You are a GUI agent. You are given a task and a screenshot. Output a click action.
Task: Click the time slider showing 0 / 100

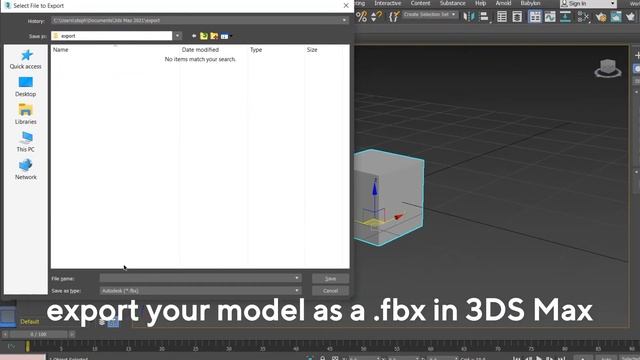coord(38,334)
